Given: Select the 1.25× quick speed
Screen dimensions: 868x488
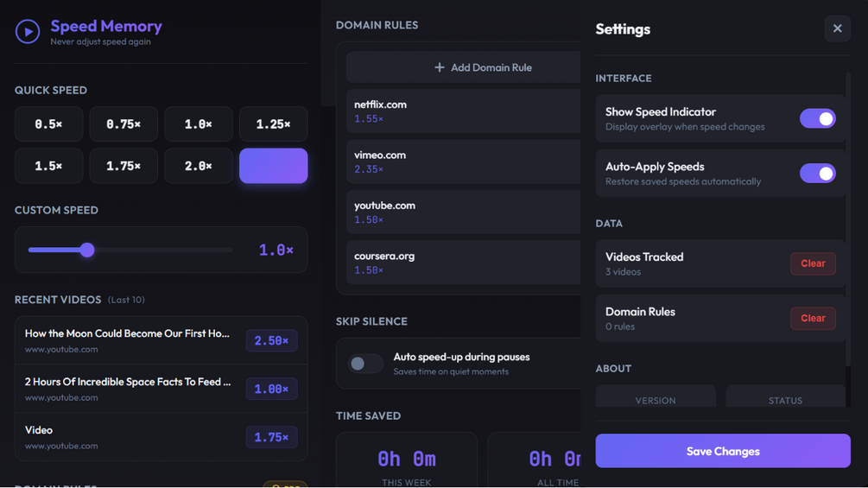Looking at the screenshot, I should pos(273,124).
